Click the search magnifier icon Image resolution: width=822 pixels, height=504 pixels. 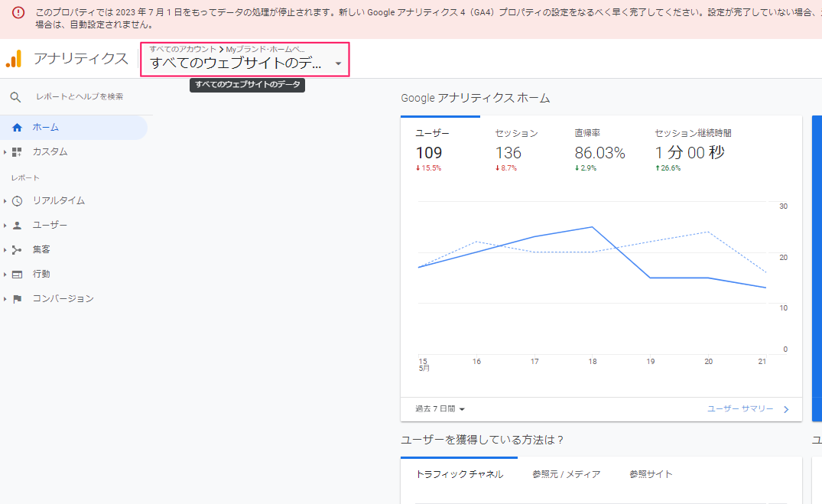click(x=16, y=97)
